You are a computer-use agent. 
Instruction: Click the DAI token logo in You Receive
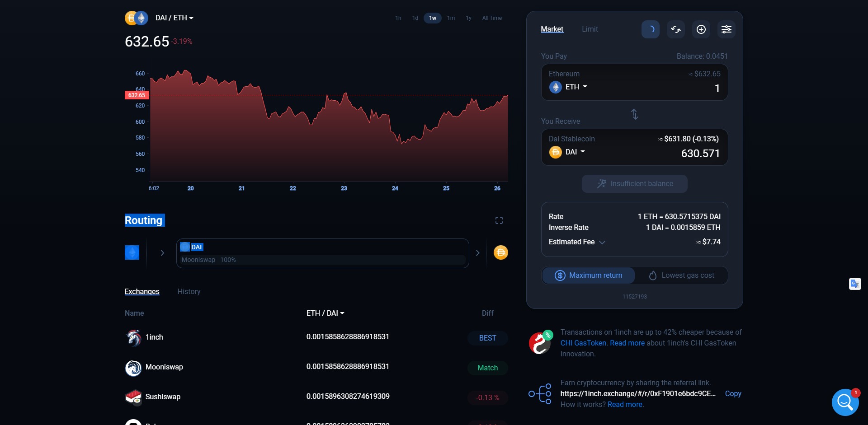coord(556,152)
